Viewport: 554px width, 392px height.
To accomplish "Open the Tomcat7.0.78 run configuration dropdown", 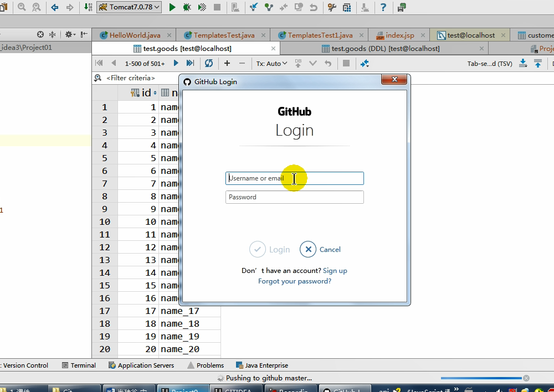I will [x=129, y=7].
